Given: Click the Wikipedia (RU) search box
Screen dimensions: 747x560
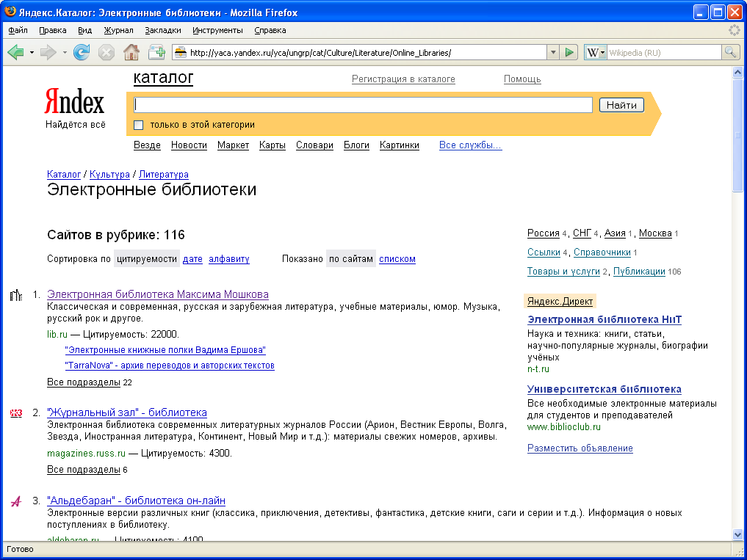Looking at the screenshot, I should [x=665, y=53].
